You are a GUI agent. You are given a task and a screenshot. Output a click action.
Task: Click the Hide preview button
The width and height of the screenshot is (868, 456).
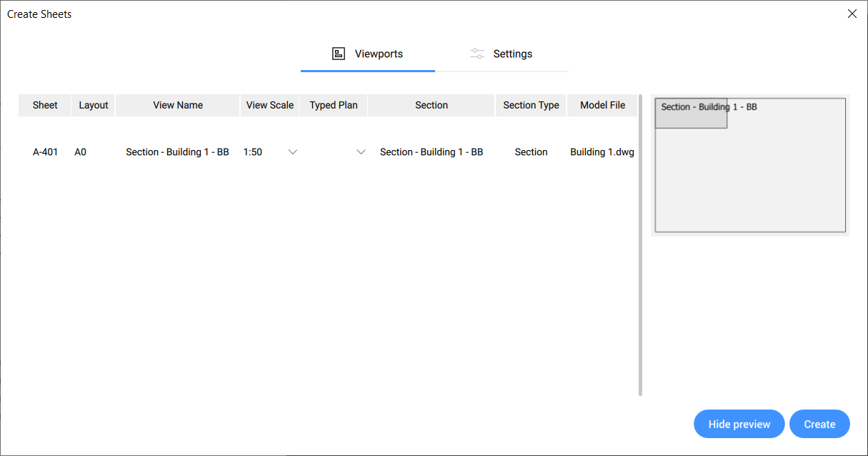click(739, 424)
